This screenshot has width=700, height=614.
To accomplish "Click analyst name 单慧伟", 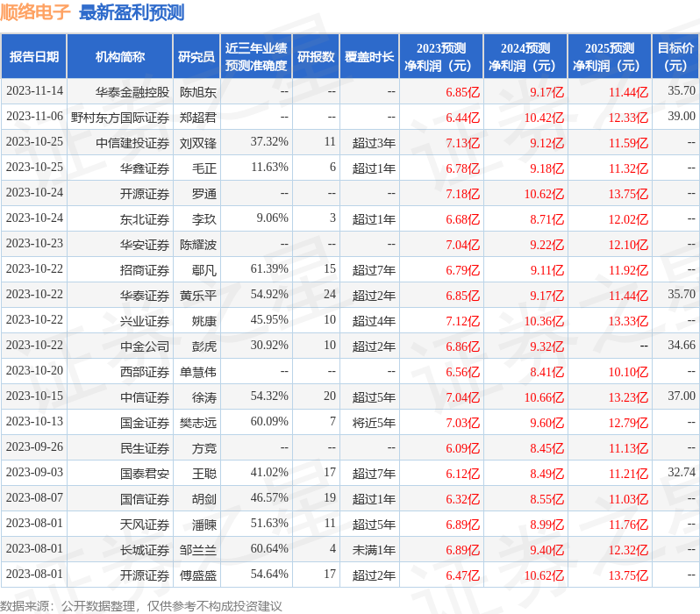I will [x=197, y=372].
